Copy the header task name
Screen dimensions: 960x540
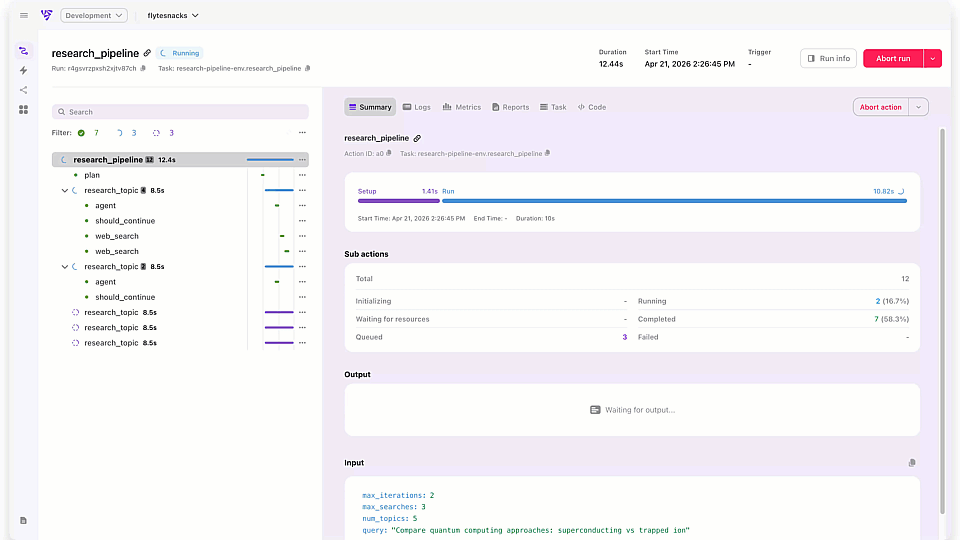click(x=307, y=69)
